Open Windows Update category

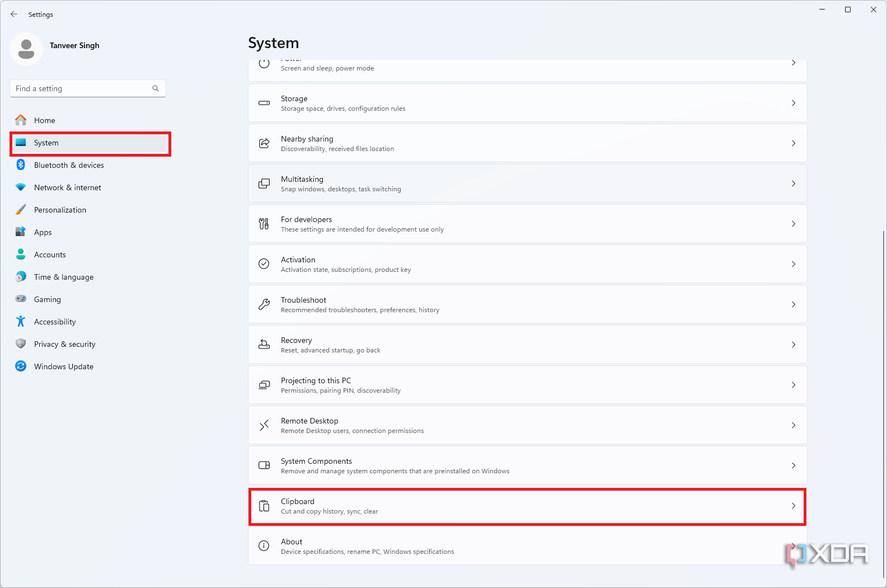coord(88,366)
